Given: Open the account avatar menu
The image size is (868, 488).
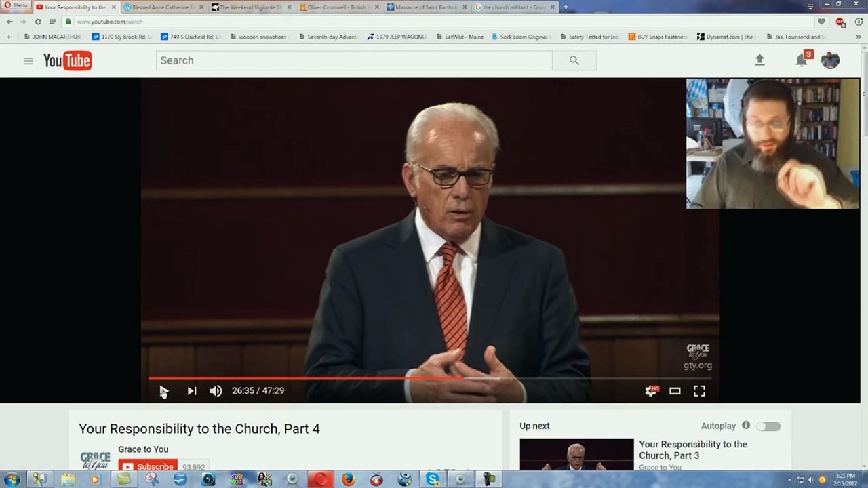Looking at the screenshot, I should 830,60.
